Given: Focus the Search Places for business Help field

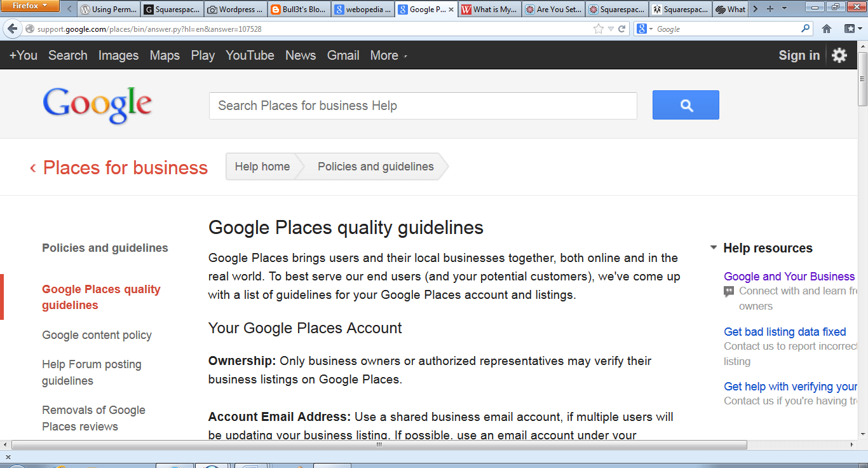Looking at the screenshot, I should coord(423,106).
